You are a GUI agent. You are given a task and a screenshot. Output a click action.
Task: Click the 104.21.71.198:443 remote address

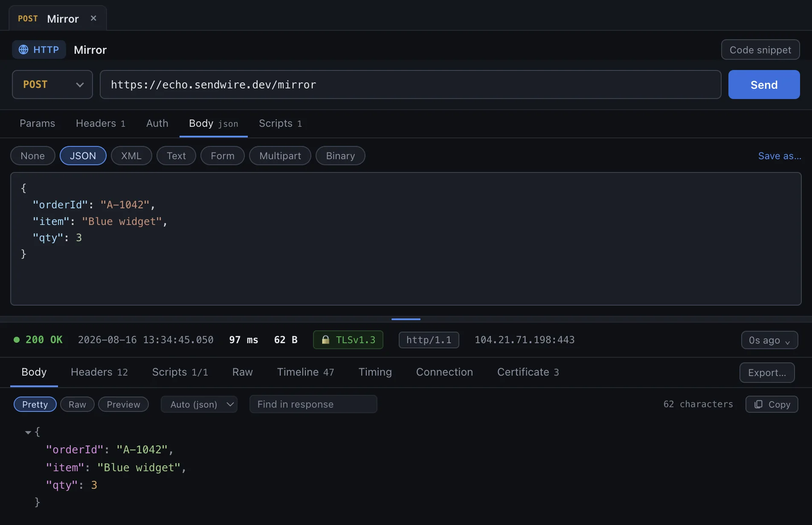tap(525, 340)
